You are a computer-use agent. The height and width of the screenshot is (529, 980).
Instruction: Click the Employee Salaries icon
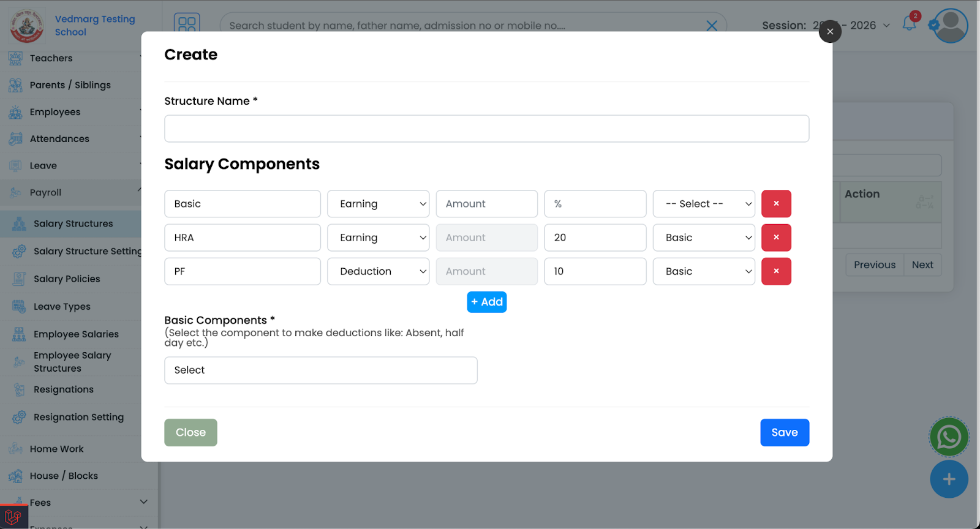pyautogui.click(x=19, y=334)
